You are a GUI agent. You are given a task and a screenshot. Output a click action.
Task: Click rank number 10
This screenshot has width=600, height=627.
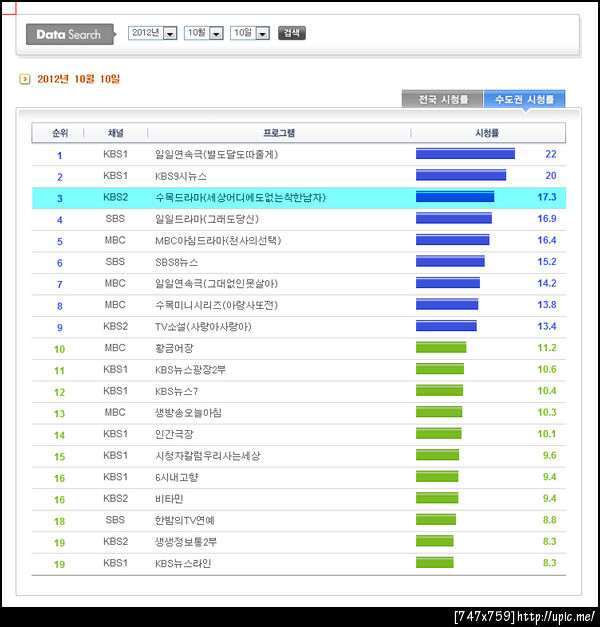tap(60, 349)
